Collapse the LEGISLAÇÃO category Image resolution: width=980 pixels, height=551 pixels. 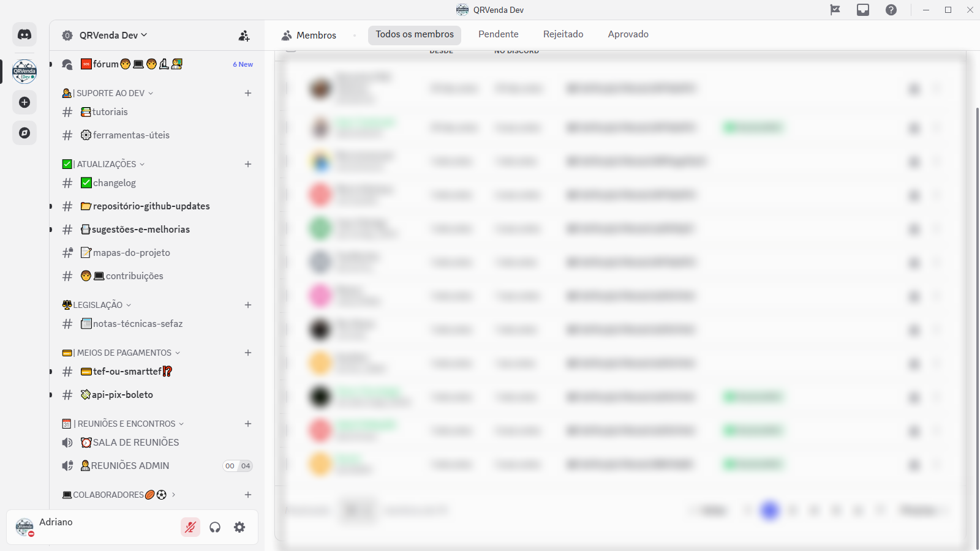point(98,305)
